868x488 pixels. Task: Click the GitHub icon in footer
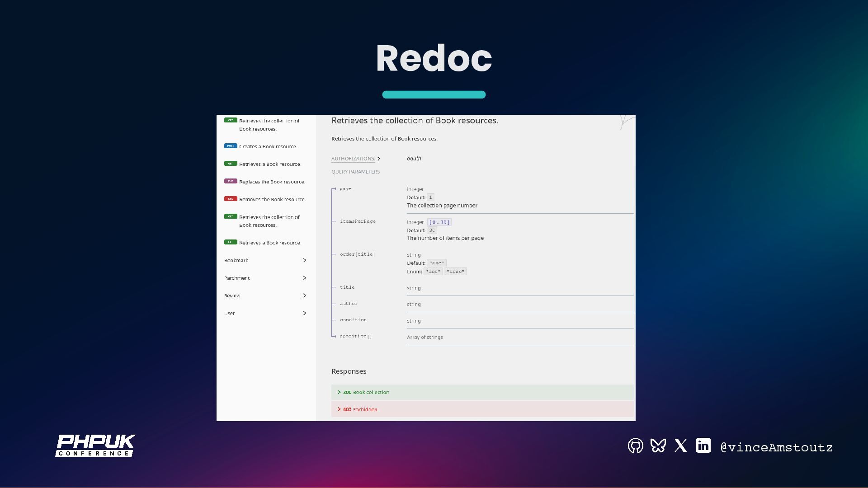635,446
